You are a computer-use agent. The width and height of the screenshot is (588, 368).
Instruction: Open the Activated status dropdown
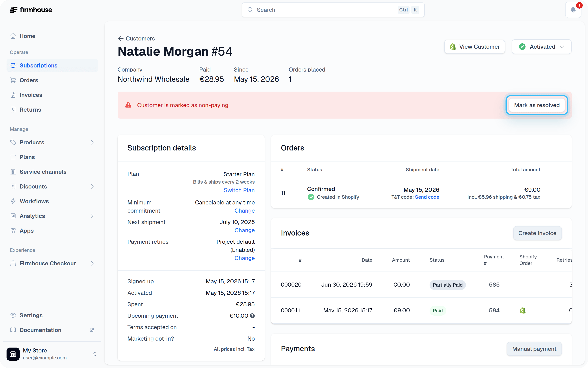[542, 47]
